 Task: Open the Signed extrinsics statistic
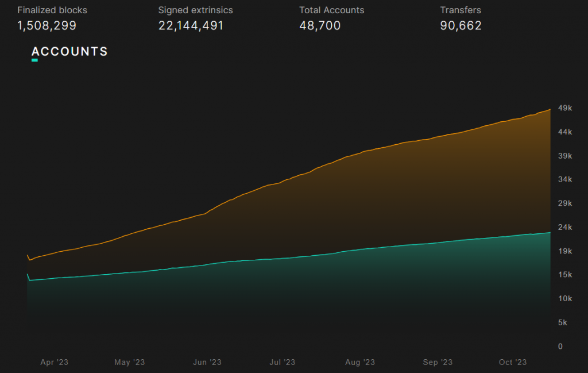point(195,10)
